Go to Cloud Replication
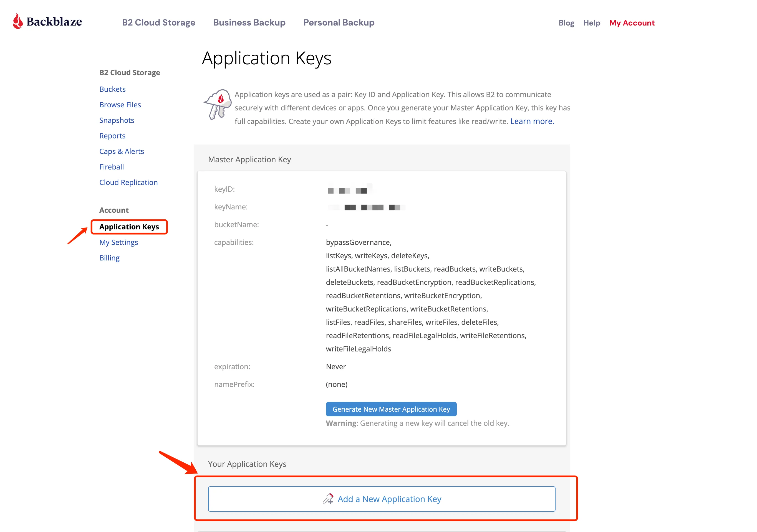 pyautogui.click(x=128, y=182)
